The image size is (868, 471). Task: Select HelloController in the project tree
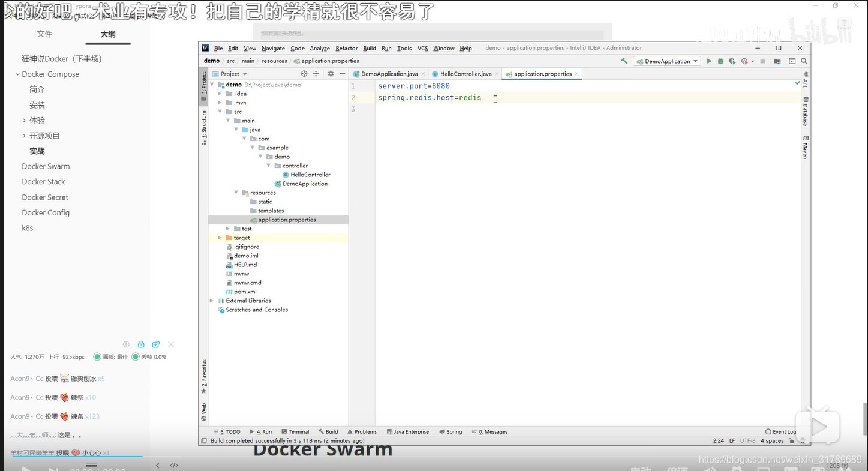coord(310,175)
